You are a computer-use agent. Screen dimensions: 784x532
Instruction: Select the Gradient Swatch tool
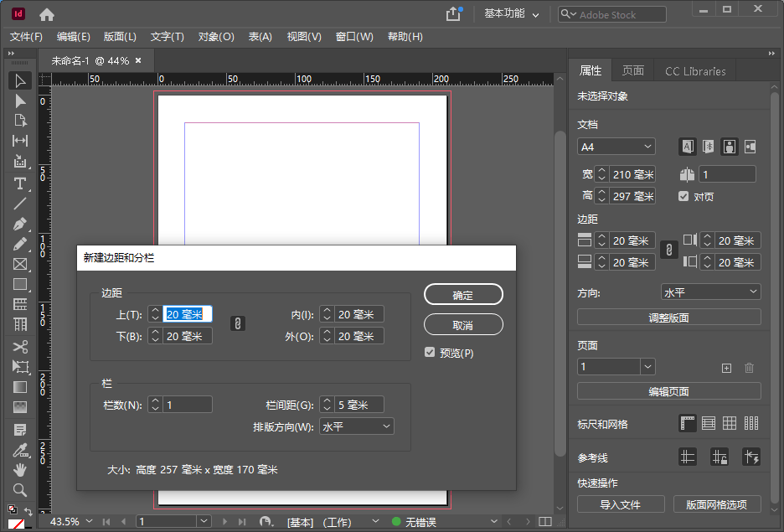point(20,387)
